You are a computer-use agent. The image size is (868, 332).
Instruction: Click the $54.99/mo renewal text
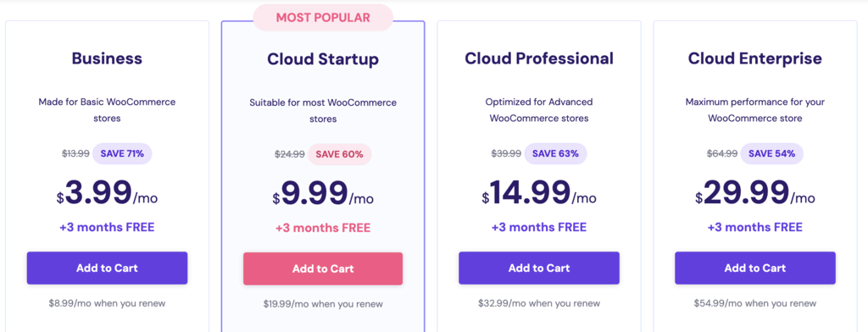click(755, 303)
